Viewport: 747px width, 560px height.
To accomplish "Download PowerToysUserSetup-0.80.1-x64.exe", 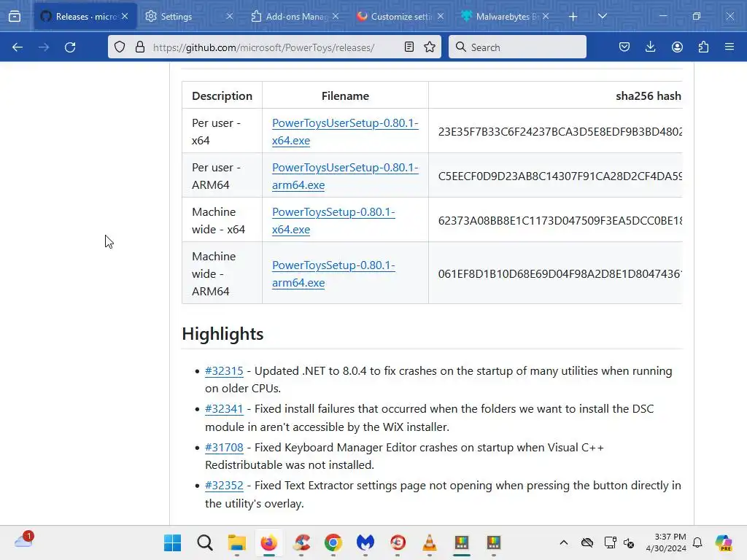I will click(x=345, y=131).
